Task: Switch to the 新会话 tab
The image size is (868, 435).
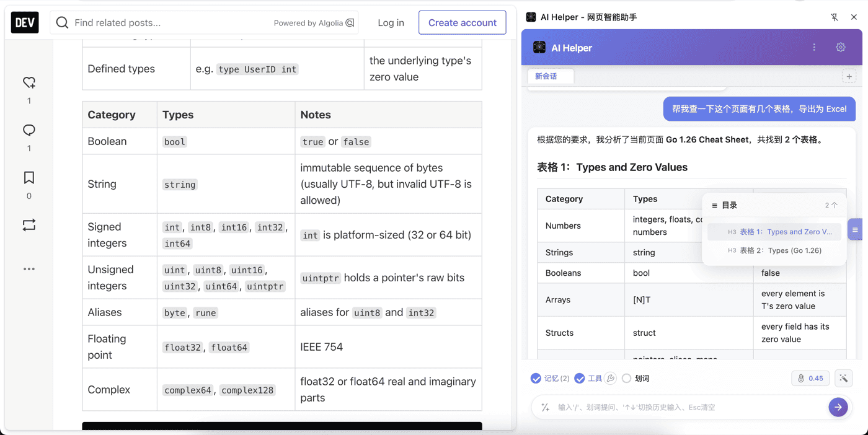Action: point(551,76)
